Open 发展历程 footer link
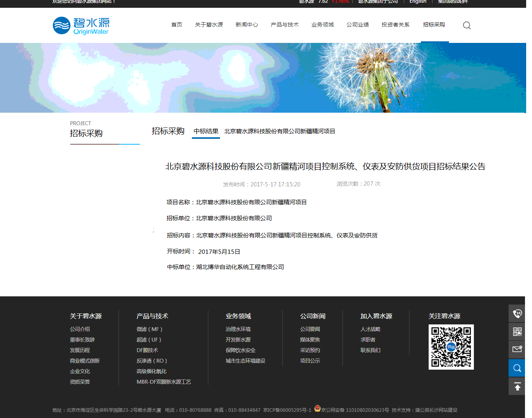Screen dimensions: 532x418 (x=80, y=350)
